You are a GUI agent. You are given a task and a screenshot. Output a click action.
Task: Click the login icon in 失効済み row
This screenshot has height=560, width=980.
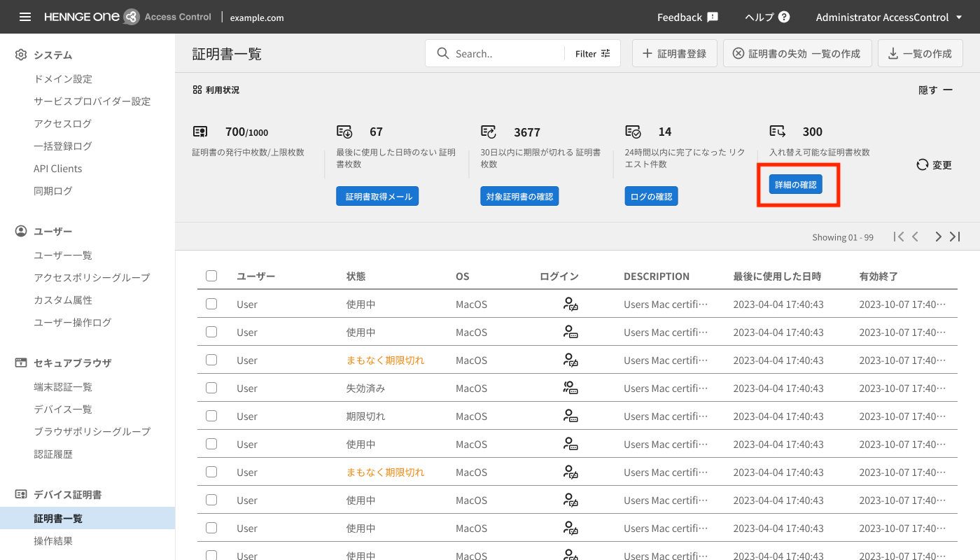click(570, 388)
